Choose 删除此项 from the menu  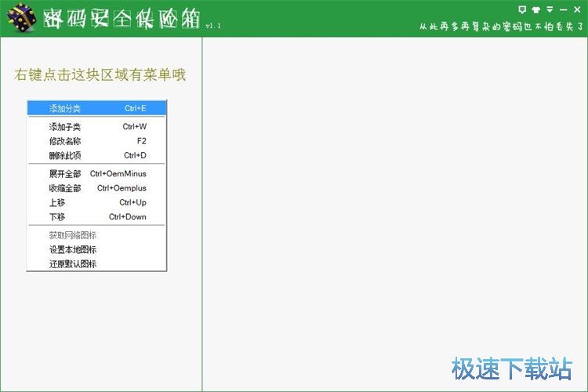(97, 155)
